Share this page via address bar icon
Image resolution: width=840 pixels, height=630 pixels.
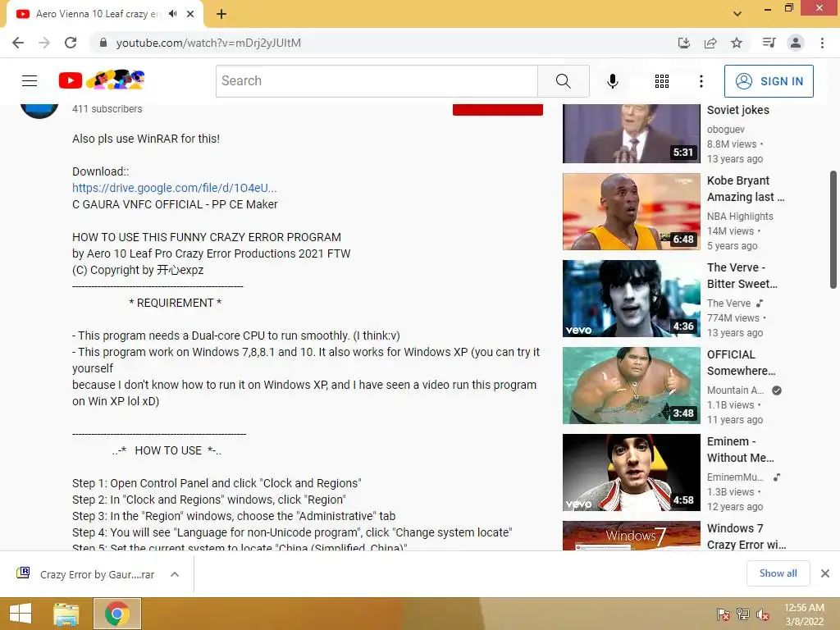710,43
